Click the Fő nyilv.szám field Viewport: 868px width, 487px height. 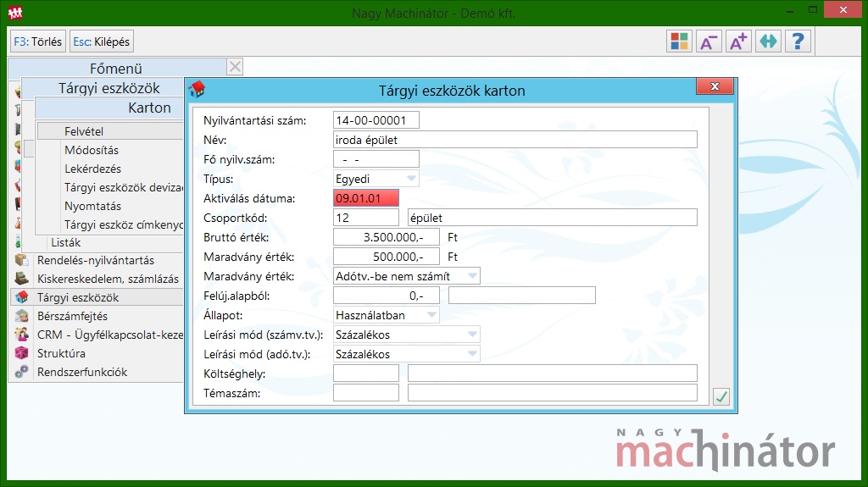point(376,159)
